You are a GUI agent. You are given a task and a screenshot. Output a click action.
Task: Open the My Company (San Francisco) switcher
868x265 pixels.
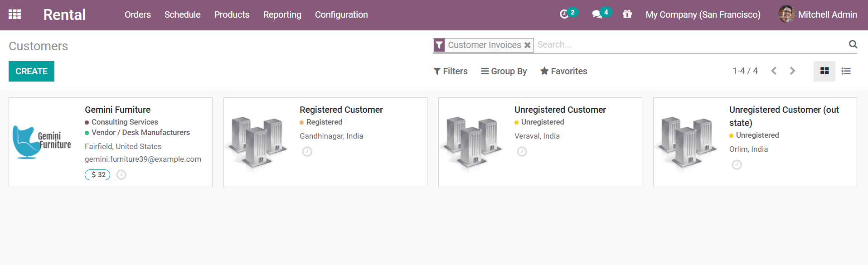click(x=703, y=14)
